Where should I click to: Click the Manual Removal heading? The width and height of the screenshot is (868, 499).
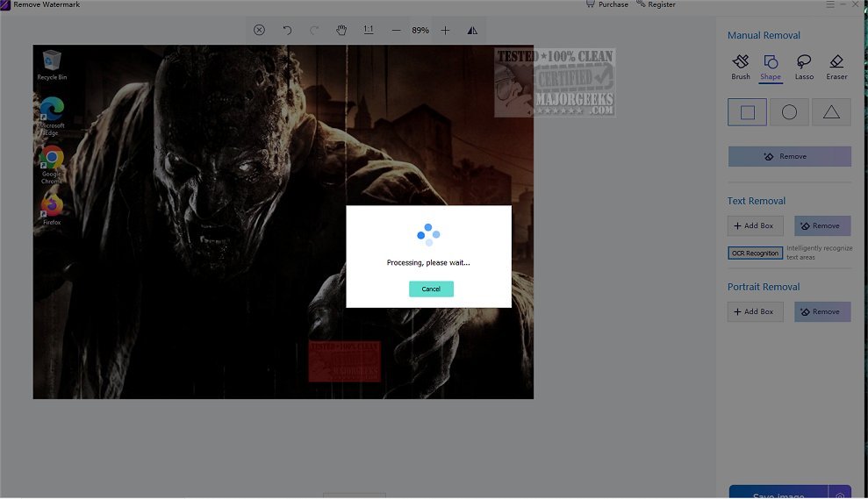click(764, 35)
